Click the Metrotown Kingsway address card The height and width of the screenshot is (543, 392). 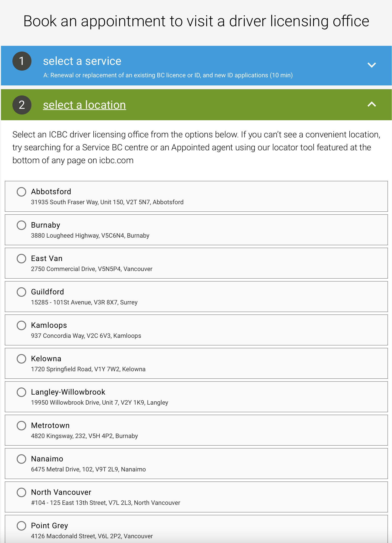pos(196,430)
